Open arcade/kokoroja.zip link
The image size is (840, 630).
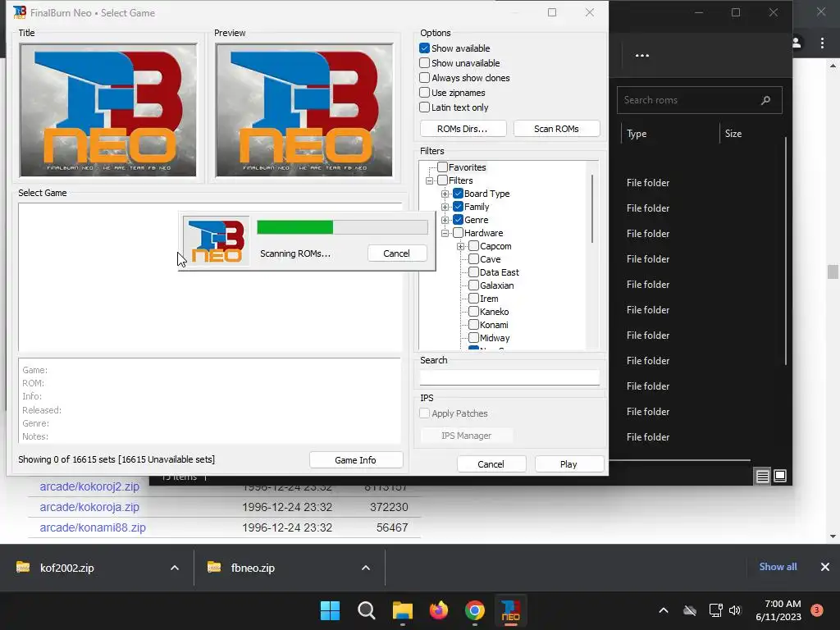(x=89, y=507)
